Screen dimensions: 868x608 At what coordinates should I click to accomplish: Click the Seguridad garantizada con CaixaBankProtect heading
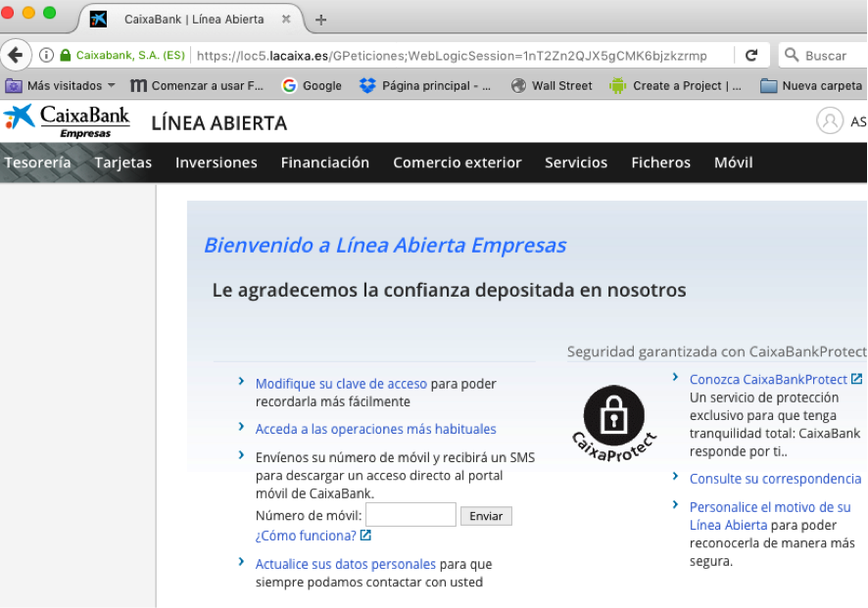tap(716, 351)
